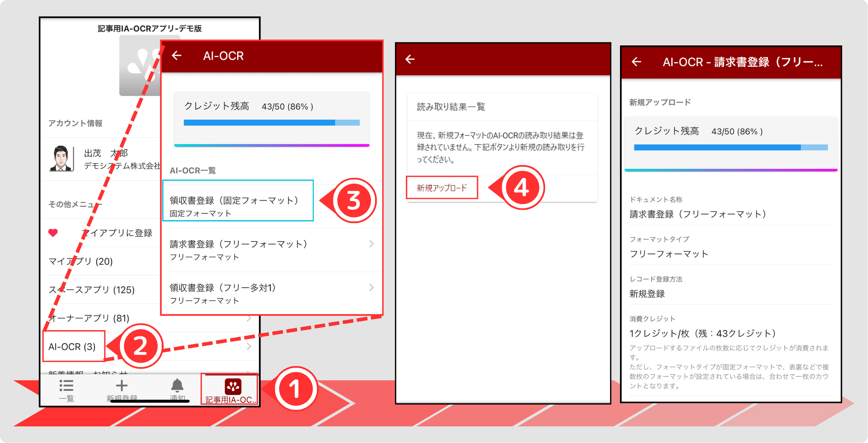Open マイアプリ (20) menu item
Viewport: 868px width, 443px height.
tap(80, 261)
